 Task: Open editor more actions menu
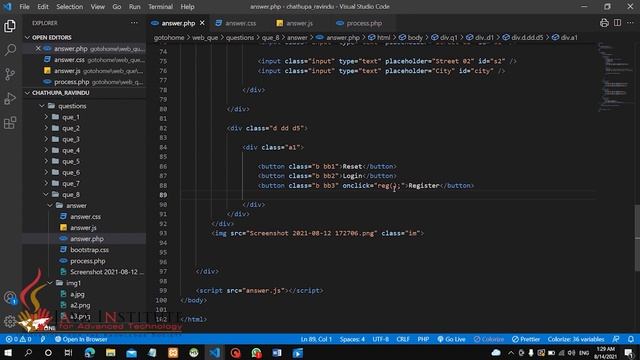[x=630, y=23]
